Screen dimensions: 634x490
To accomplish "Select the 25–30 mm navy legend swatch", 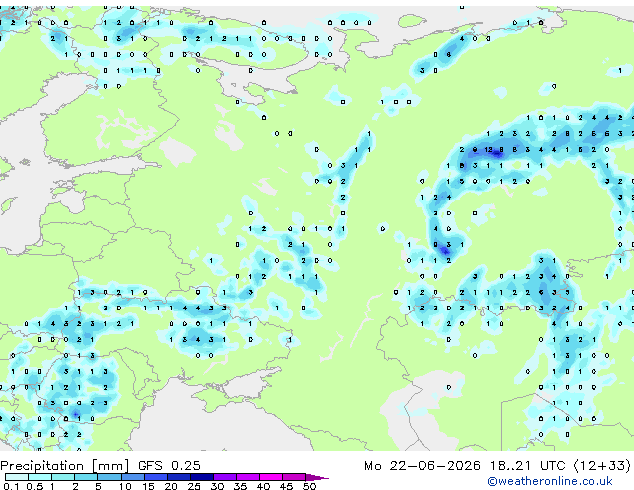I will [201, 477].
